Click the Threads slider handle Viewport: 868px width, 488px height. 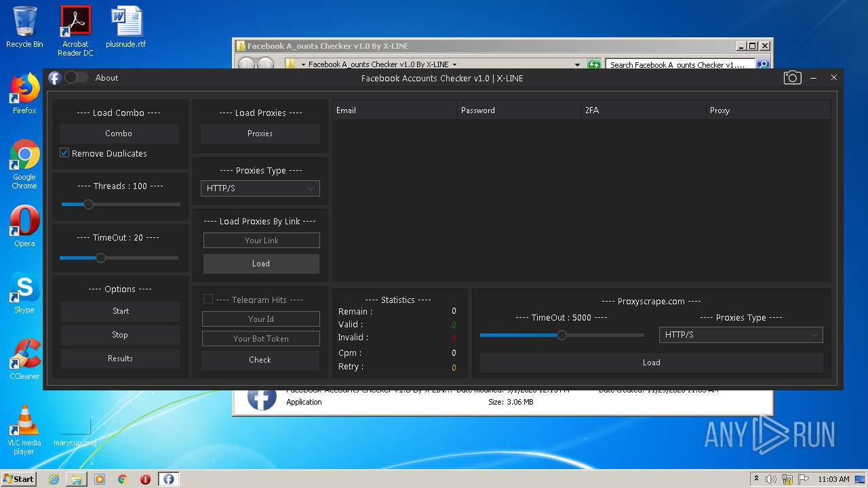(x=88, y=204)
